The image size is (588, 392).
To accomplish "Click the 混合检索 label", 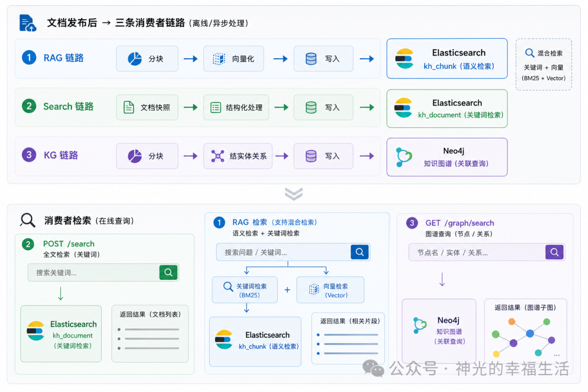I will 550,53.
